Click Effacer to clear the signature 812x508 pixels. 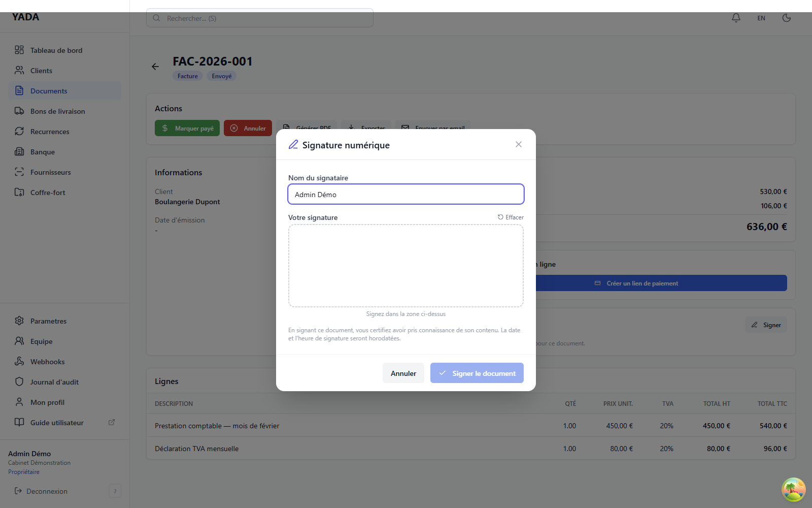(511, 217)
